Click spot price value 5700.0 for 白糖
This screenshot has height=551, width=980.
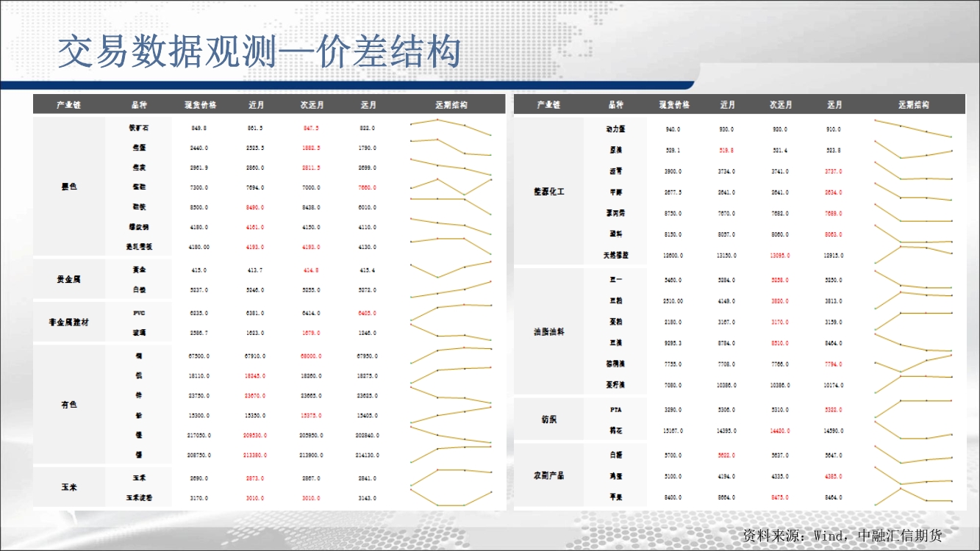tap(672, 455)
